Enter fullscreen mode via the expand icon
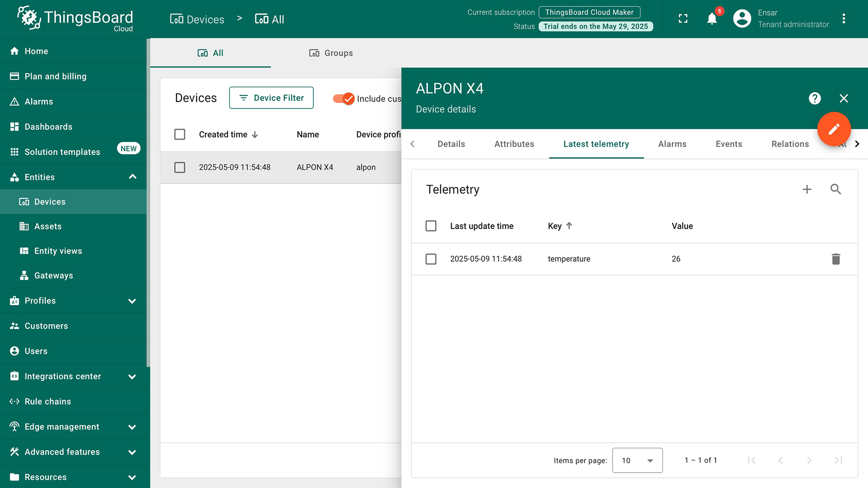Image resolution: width=868 pixels, height=488 pixels. click(x=683, y=18)
